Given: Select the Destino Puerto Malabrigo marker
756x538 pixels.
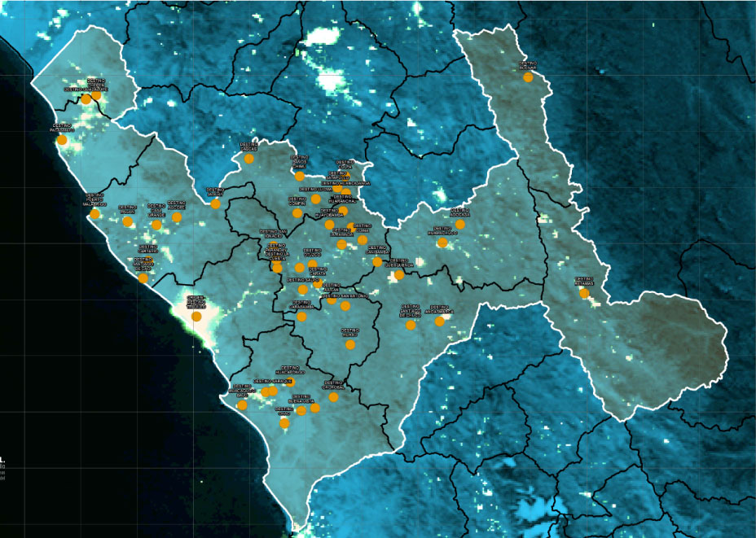Looking at the screenshot, I should pos(94,214).
